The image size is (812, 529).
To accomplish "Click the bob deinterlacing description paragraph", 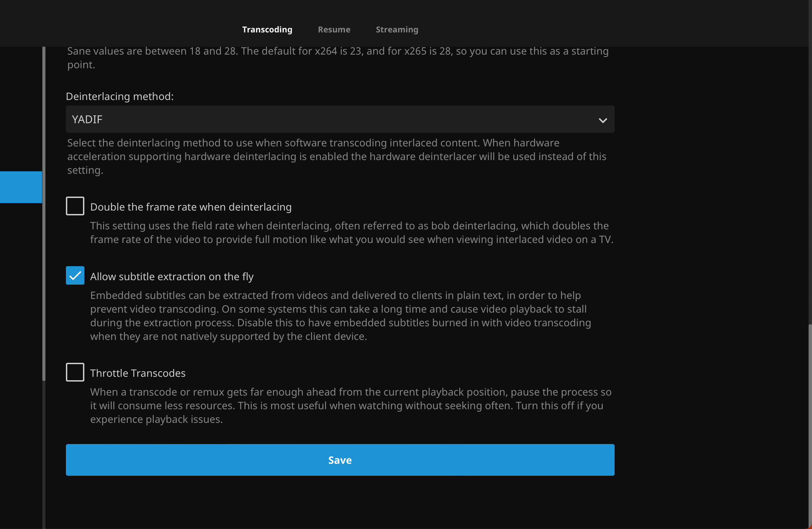I will pos(351,233).
